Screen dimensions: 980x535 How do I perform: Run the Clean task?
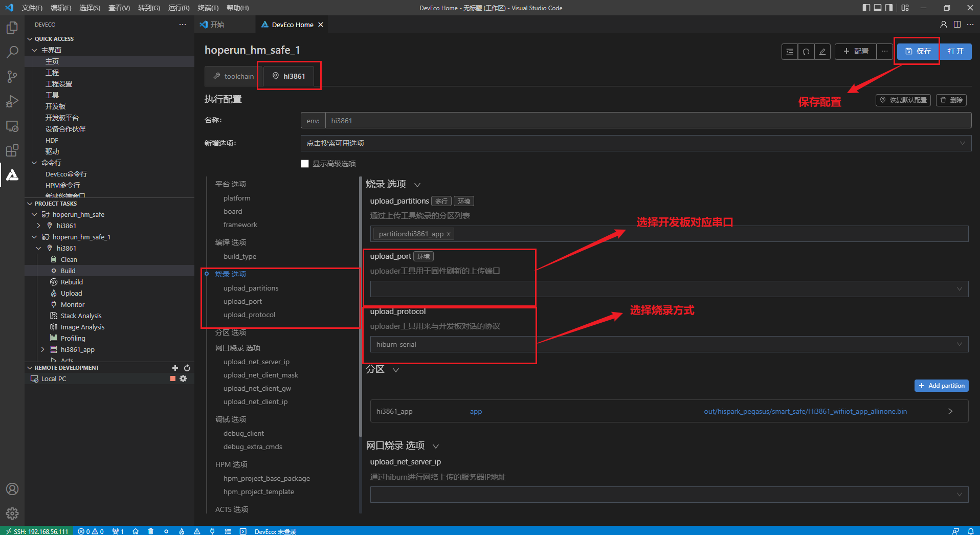pos(69,259)
